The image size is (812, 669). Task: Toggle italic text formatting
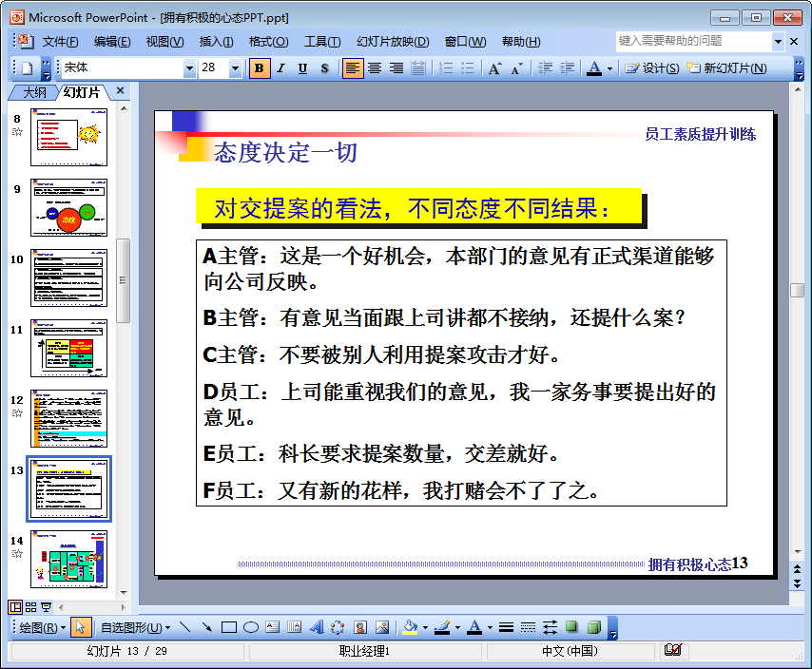point(280,68)
